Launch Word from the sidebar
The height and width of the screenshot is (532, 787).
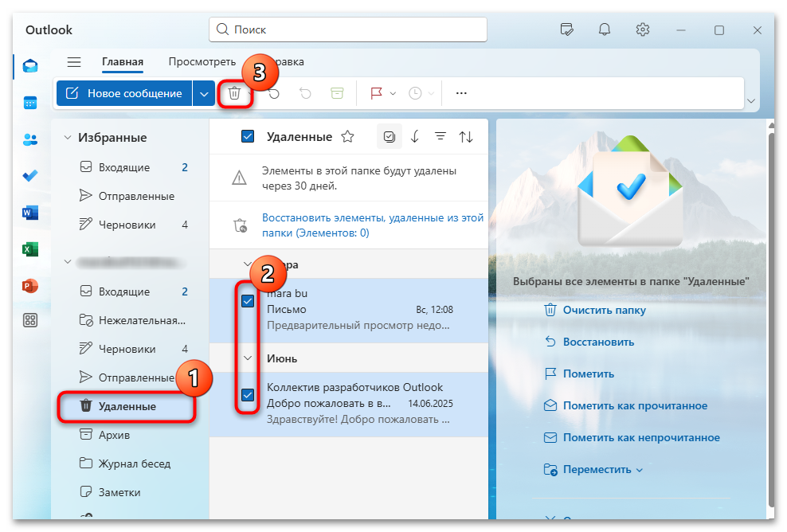coord(30,213)
